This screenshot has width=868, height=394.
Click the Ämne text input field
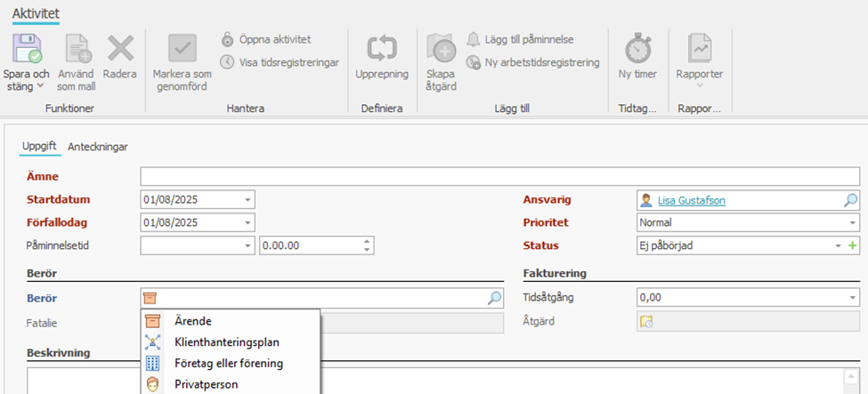[x=499, y=177]
